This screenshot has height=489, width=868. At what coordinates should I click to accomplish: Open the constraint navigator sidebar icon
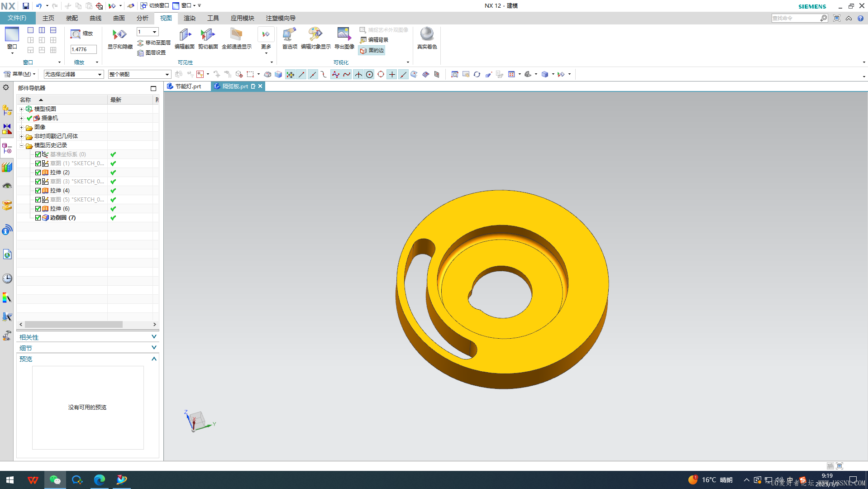coord(7,129)
